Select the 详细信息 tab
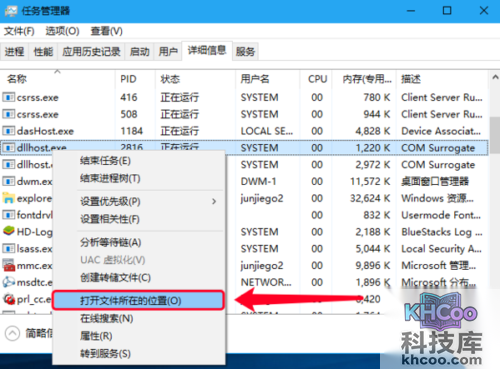This screenshot has width=500, height=369. [207, 51]
